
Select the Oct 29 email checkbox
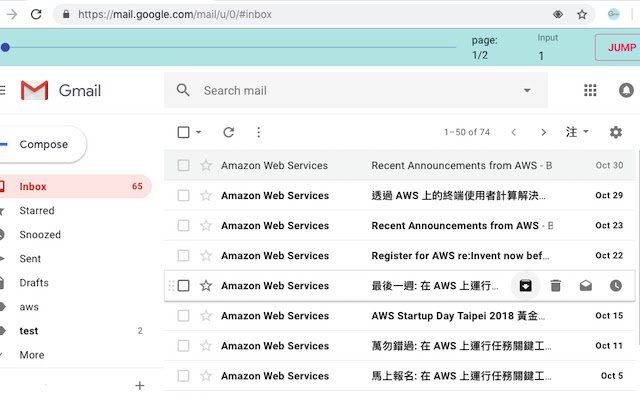183,196
